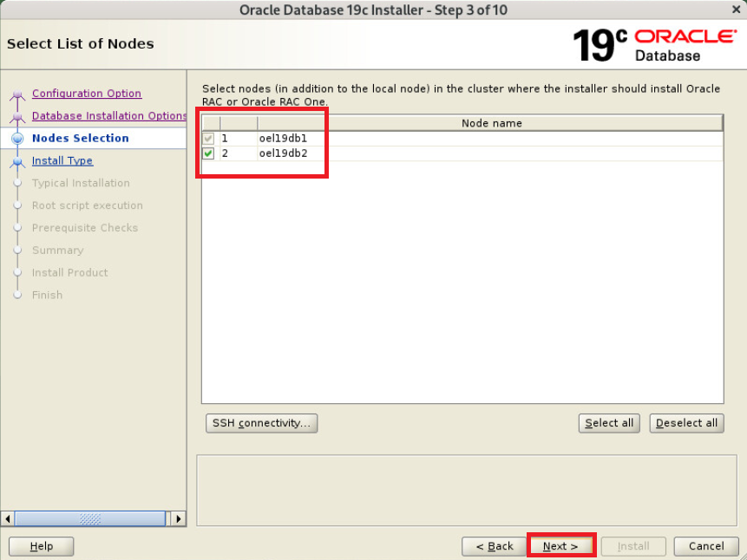Proceed with the Next button
Screen dimensions: 747x560
click(x=561, y=546)
